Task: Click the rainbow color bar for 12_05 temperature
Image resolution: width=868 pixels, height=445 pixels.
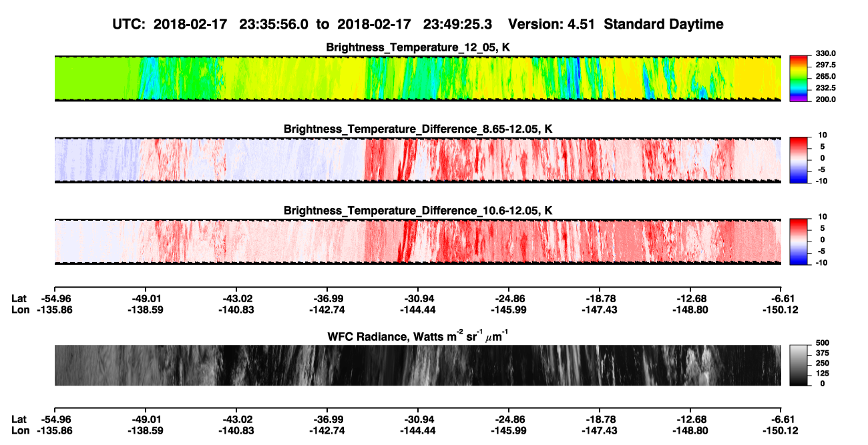Action: (799, 78)
